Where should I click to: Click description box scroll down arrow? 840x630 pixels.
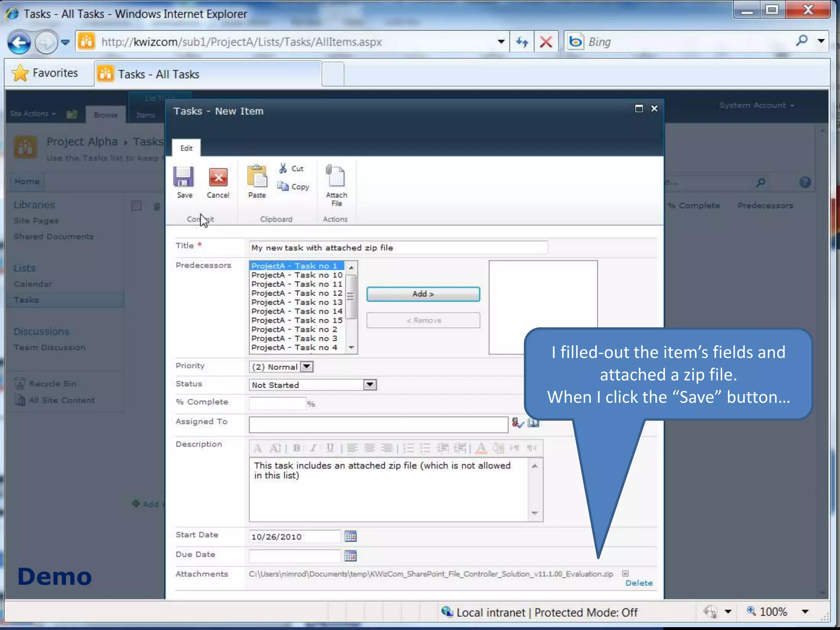(534, 514)
